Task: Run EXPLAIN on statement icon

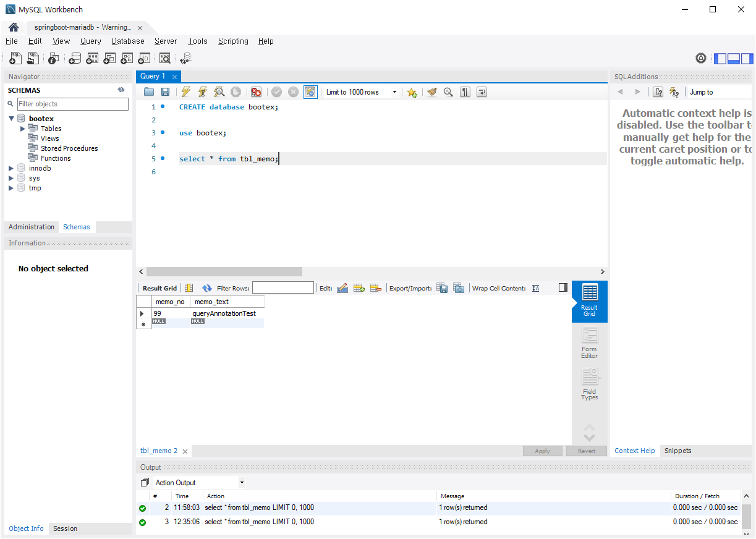Action: 219,92
